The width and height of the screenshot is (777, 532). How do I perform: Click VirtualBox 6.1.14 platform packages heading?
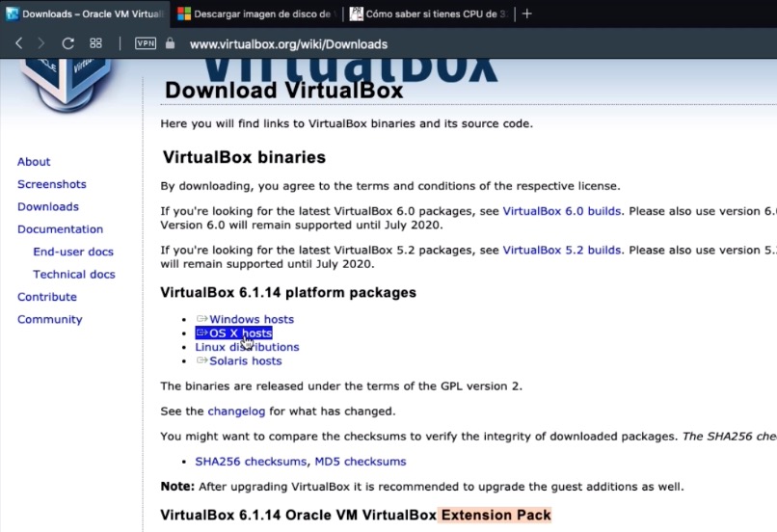click(x=288, y=292)
